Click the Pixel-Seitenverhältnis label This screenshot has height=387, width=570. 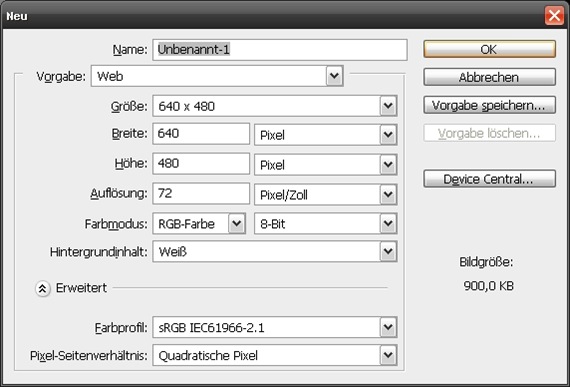89,355
